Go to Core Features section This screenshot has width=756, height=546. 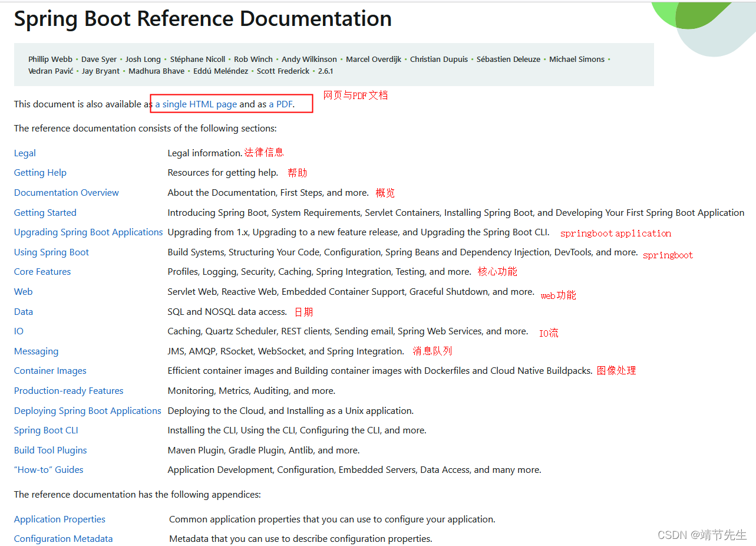pos(42,272)
